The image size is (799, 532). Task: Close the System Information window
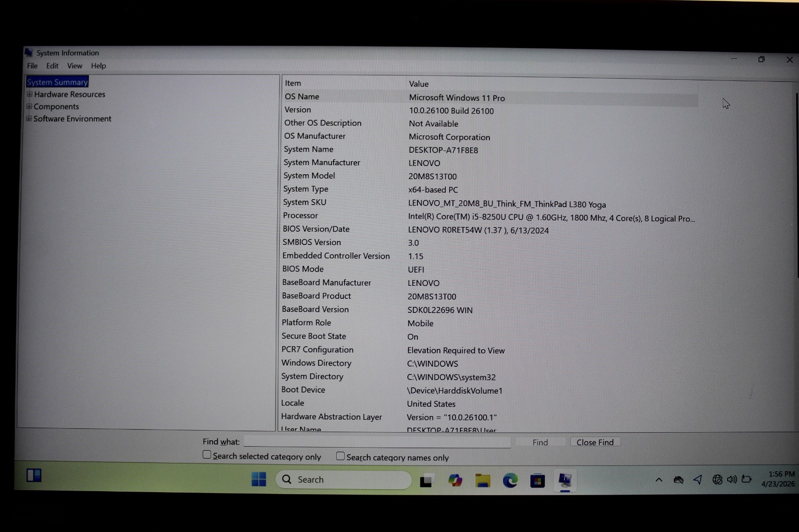[x=790, y=59]
